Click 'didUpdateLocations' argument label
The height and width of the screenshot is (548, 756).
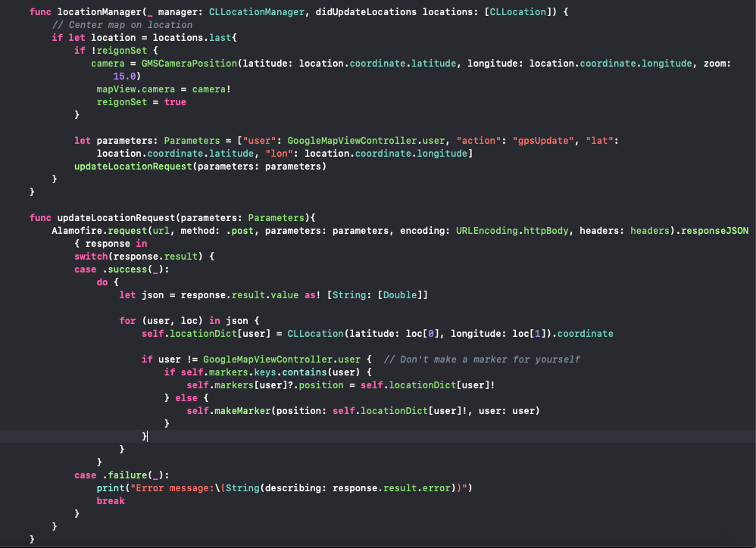[x=366, y=11]
